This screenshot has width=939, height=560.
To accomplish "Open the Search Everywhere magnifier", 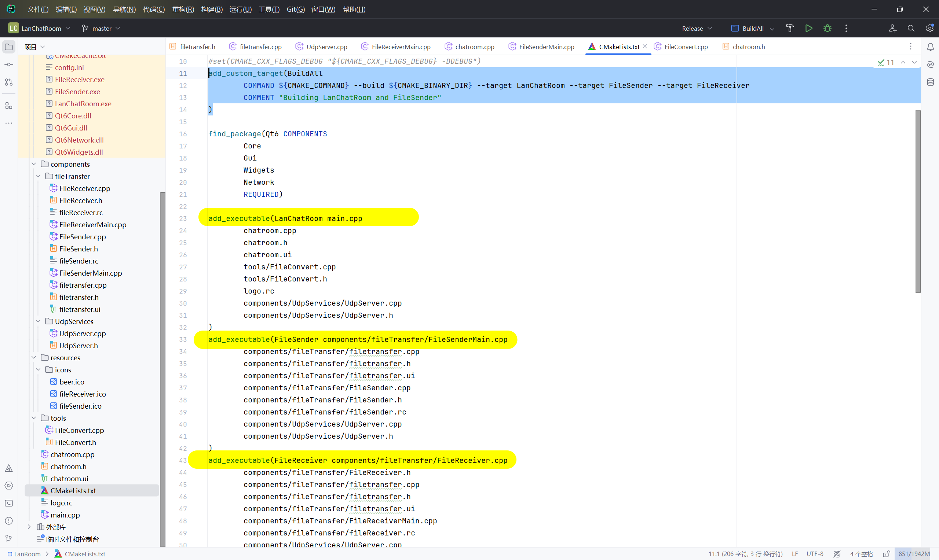I will (911, 28).
